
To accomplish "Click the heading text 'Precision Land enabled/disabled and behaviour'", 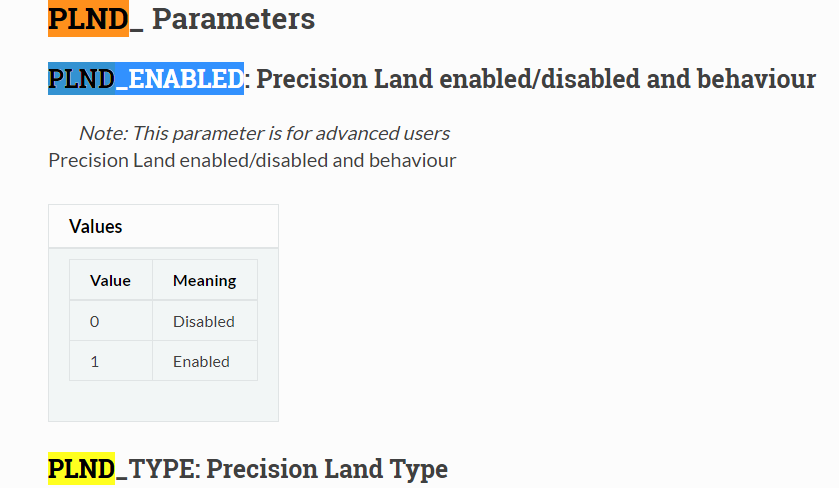I will tap(536, 79).
